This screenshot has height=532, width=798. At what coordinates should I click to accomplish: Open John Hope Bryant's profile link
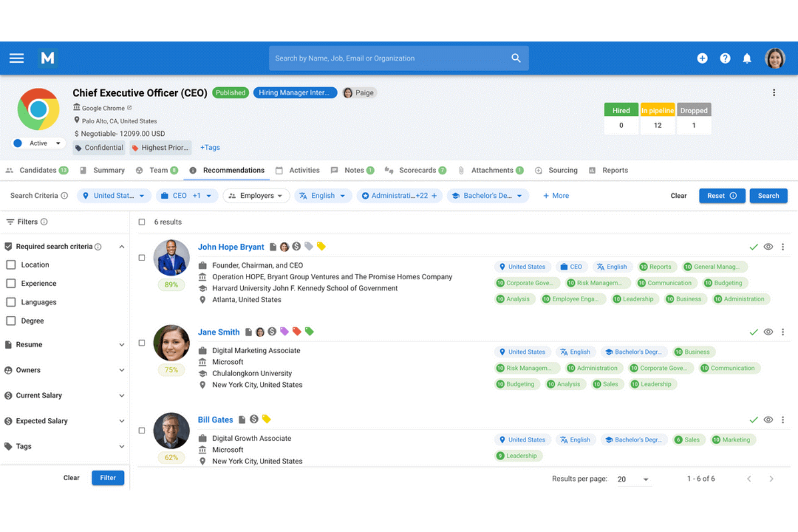pyautogui.click(x=231, y=247)
